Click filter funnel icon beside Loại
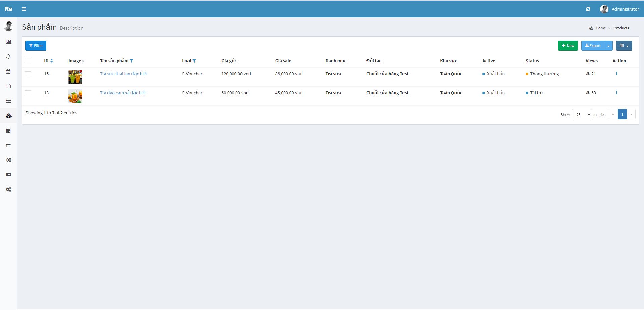The image size is (644, 310). click(194, 61)
